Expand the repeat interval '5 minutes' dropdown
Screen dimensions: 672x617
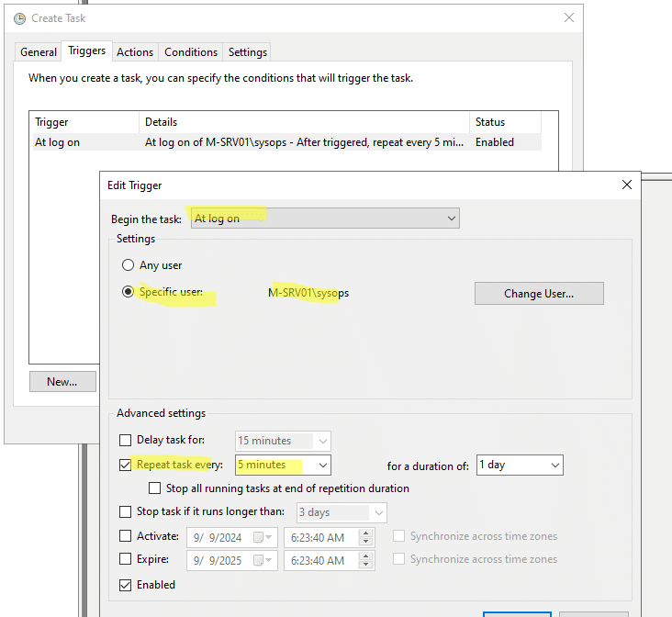[x=322, y=466]
